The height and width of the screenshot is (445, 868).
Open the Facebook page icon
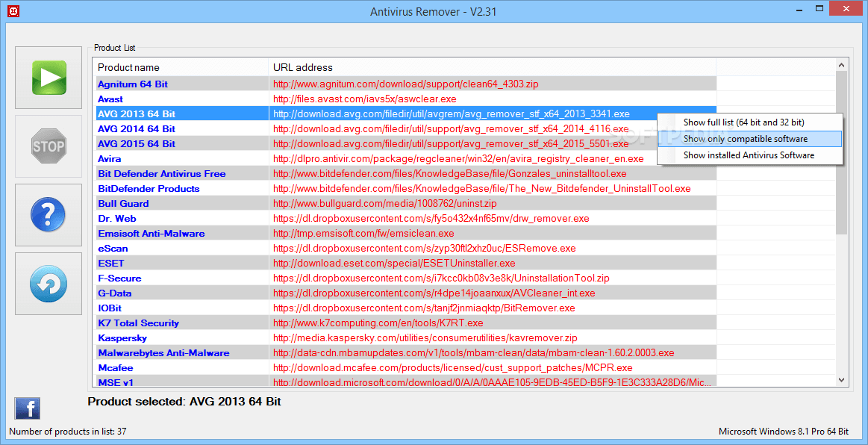pos(28,408)
